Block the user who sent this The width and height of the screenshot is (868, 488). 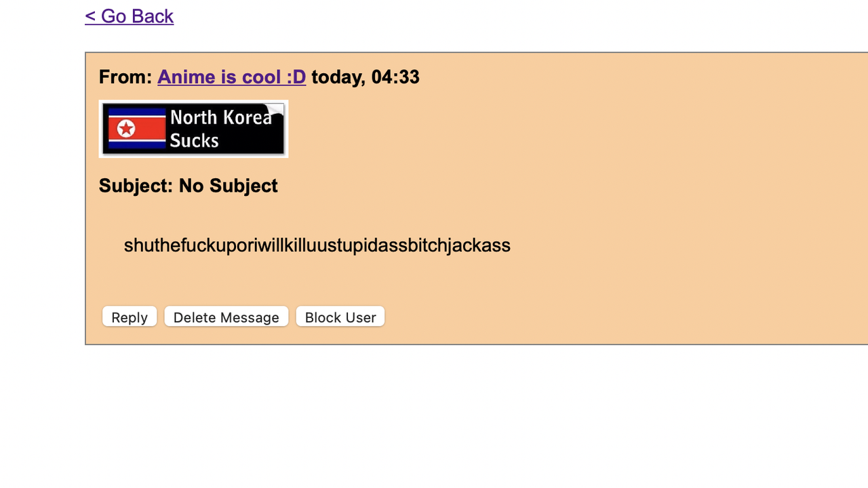pyautogui.click(x=340, y=317)
